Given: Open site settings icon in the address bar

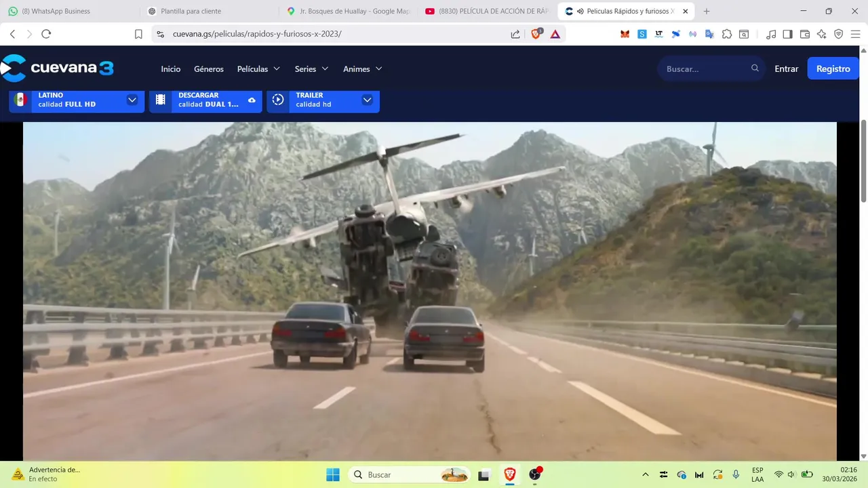Looking at the screenshot, I should (x=160, y=34).
